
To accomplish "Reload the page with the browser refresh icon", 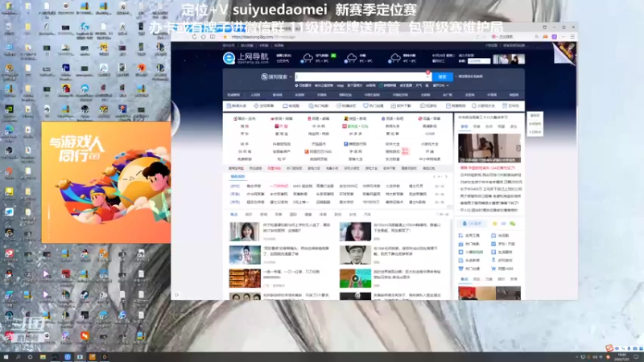I will pos(194,37).
